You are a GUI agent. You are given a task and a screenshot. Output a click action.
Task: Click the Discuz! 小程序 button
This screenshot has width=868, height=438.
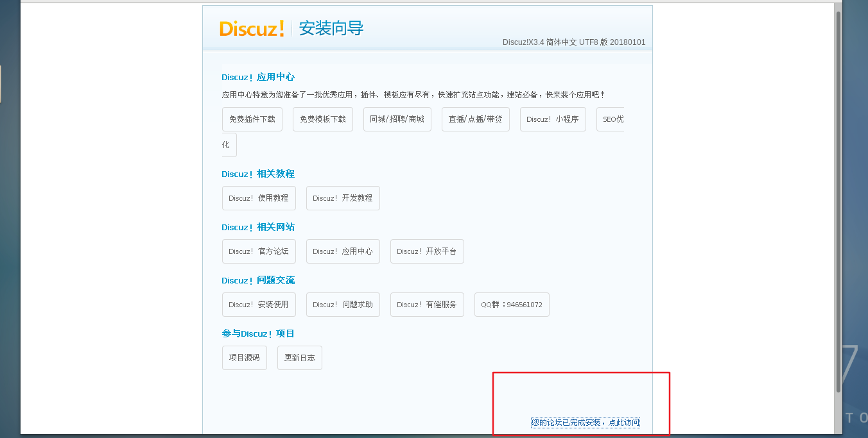click(x=553, y=119)
